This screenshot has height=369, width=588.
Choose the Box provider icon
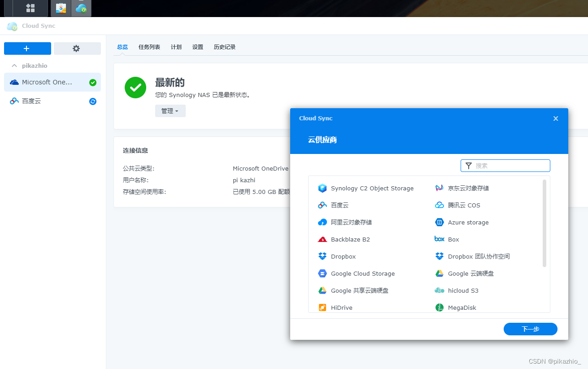point(440,239)
